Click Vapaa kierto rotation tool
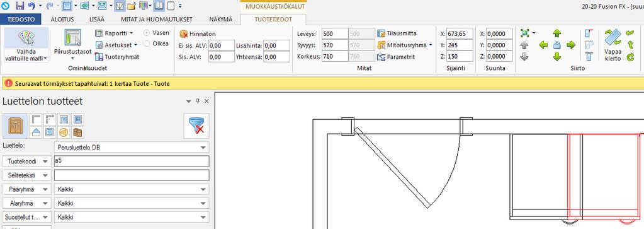The image size is (644, 229). pos(613,45)
